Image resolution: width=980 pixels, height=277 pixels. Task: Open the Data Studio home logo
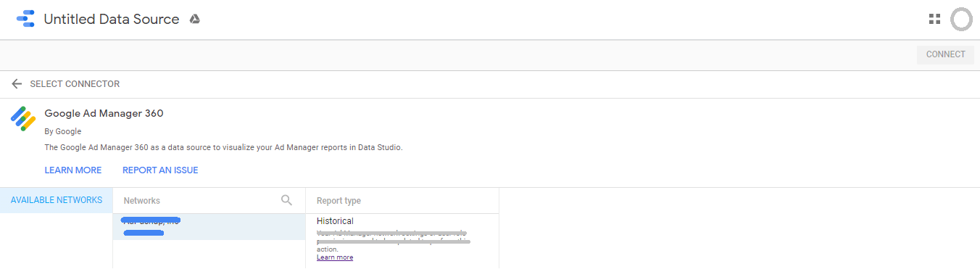point(25,19)
